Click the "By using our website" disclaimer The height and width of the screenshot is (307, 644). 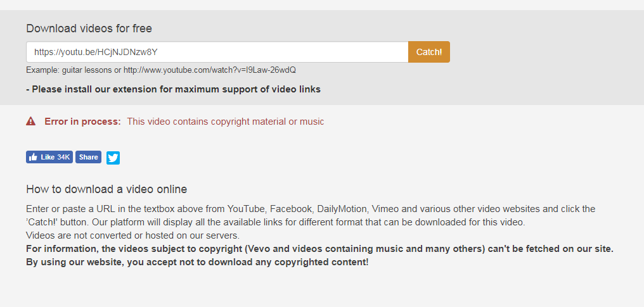[197, 262]
